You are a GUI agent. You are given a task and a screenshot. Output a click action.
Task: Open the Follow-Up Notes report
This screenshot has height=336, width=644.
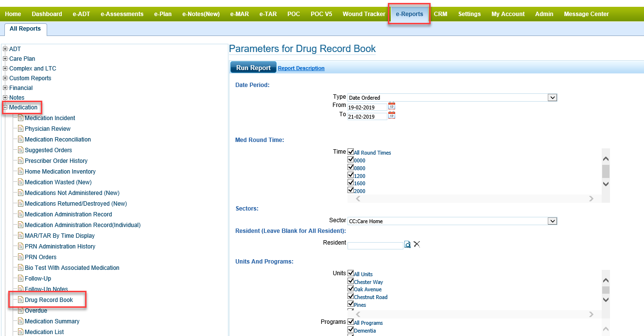coord(46,289)
